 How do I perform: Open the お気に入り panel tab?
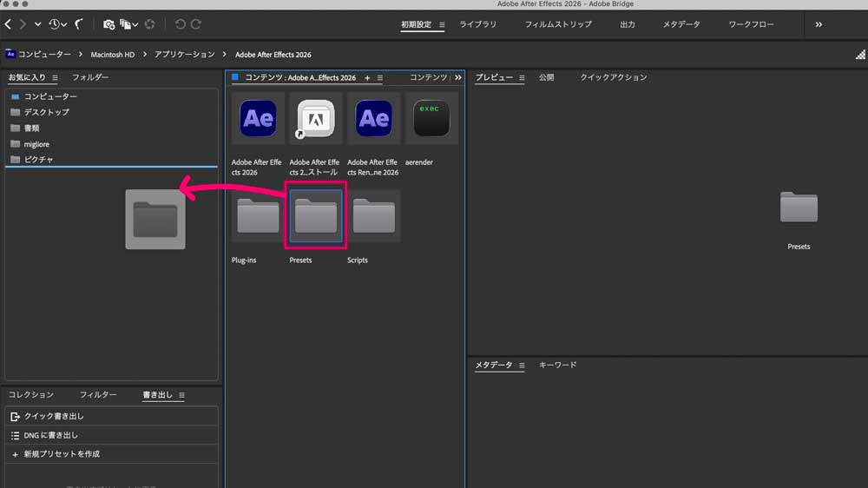[27, 77]
